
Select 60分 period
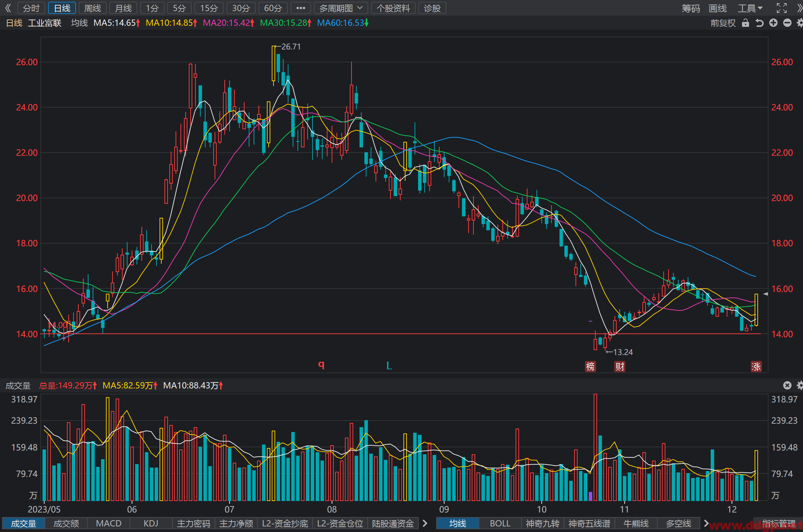click(273, 8)
